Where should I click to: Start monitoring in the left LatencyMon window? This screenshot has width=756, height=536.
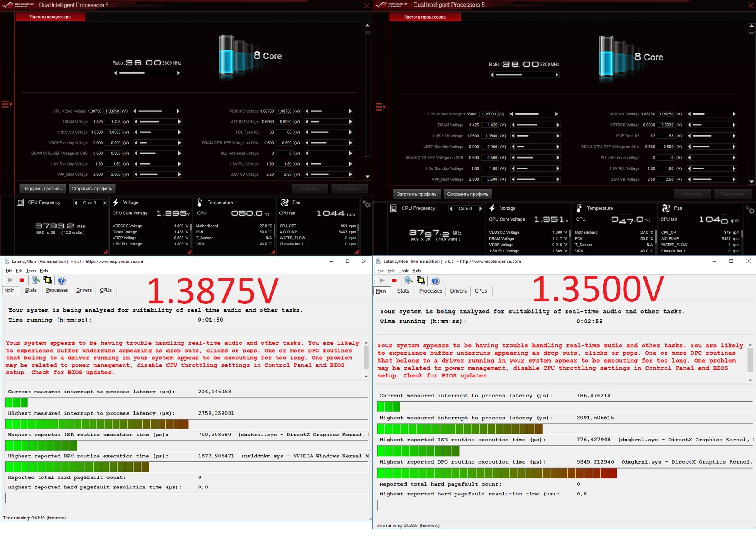tap(10, 280)
